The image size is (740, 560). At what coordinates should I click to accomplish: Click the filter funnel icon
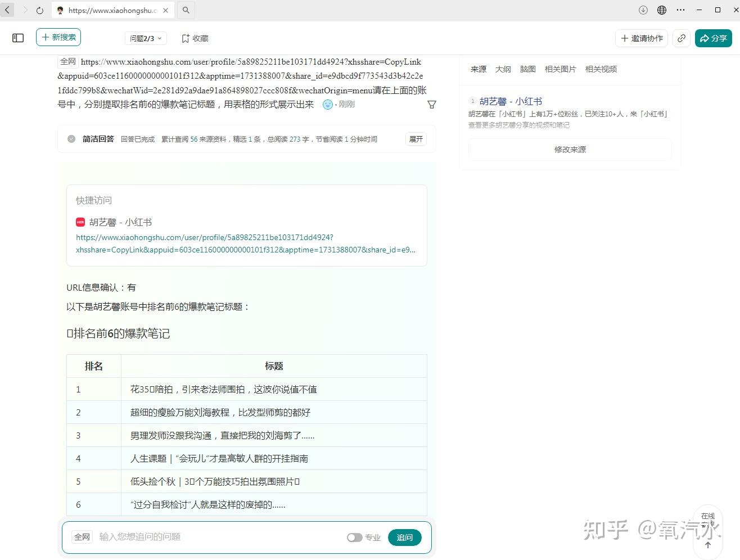(432, 105)
